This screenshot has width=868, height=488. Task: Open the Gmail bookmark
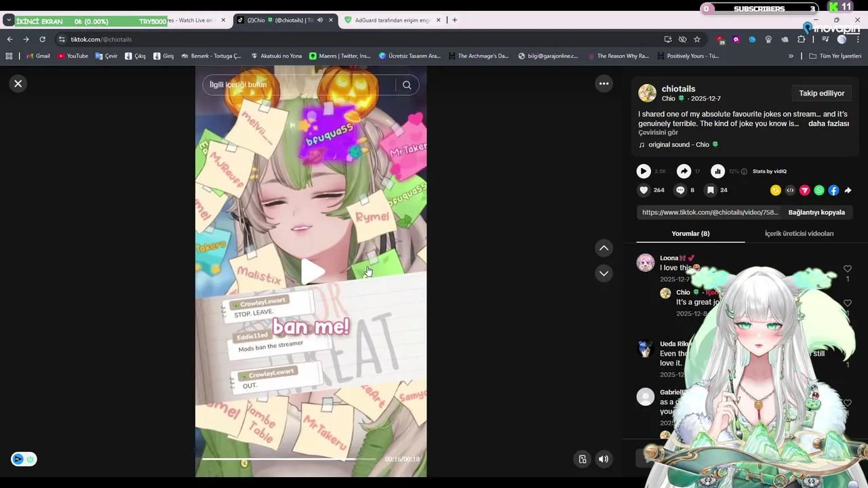[x=38, y=56]
